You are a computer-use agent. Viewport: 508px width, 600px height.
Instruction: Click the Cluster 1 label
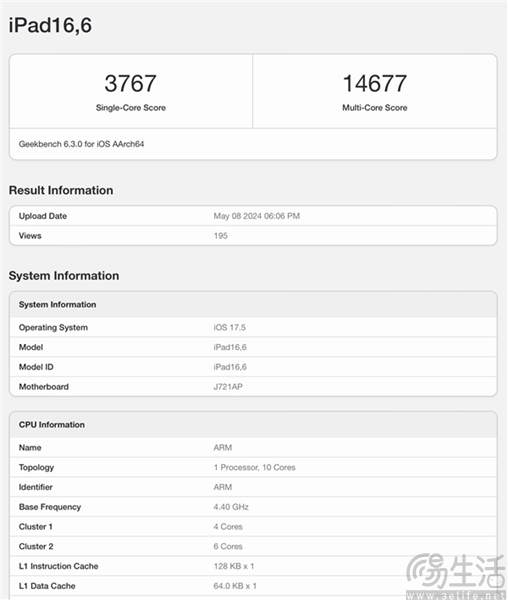pos(36,527)
